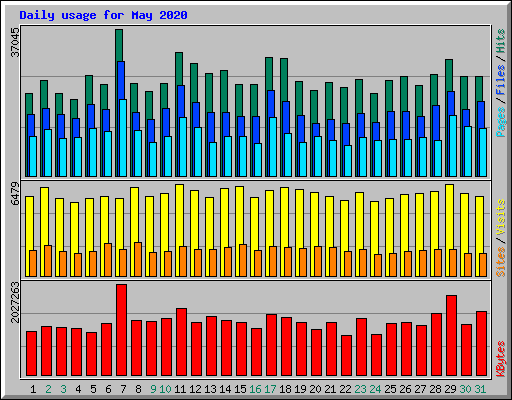Click day label 4 on the x-axis

tap(78, 389)
